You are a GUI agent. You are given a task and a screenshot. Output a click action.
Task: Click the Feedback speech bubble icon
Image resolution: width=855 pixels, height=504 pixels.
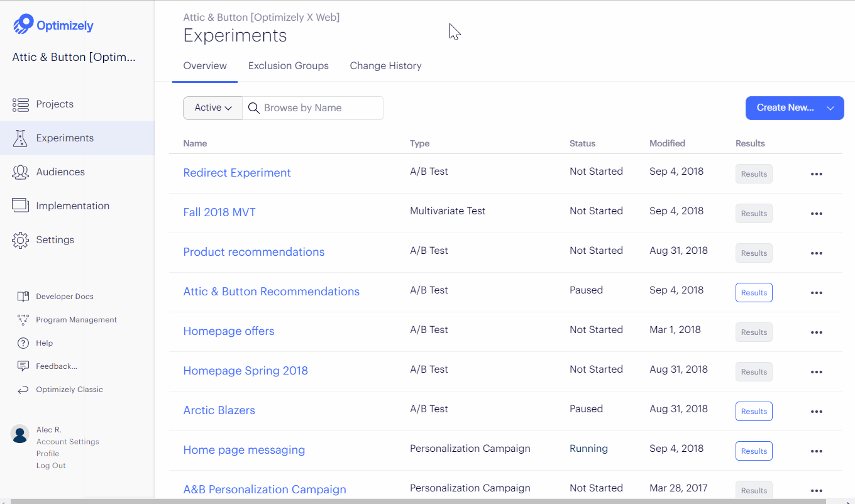(23, 366)
